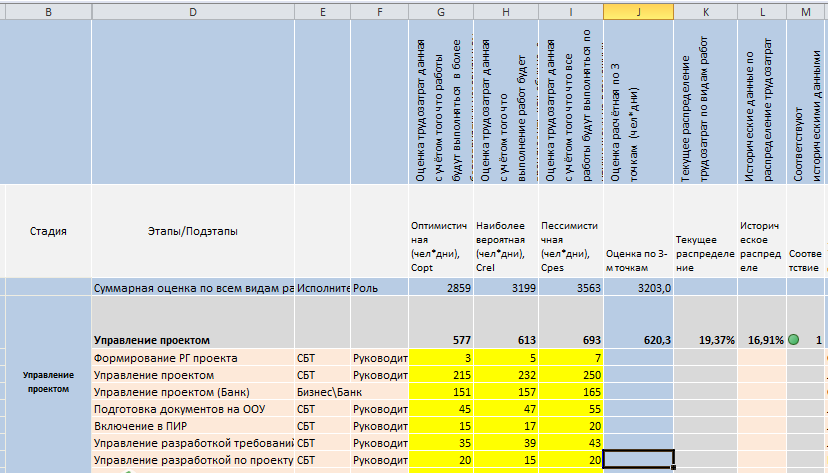Select total value 3199
Viewport: 828px width, 473px height.
[x=506, y=288]
